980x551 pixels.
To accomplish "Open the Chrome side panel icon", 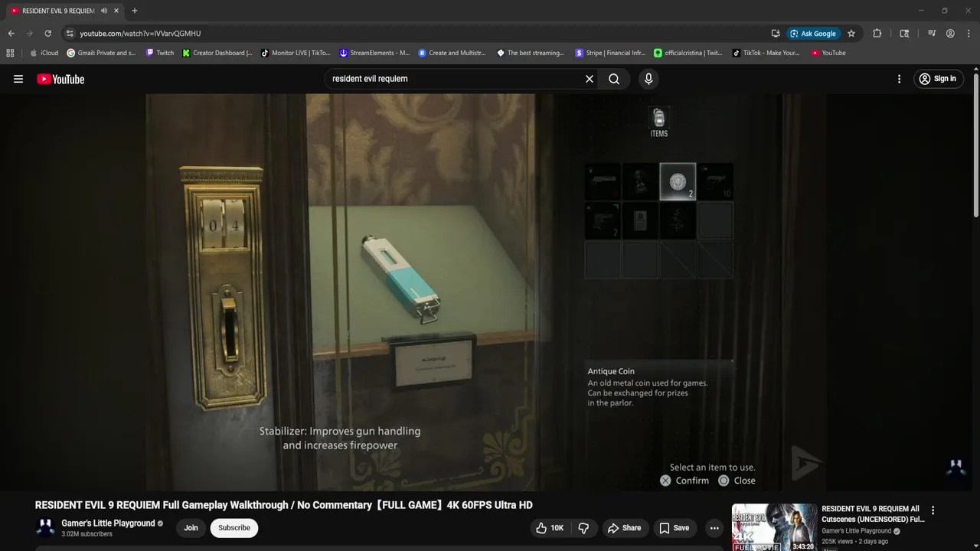I will tap(904, 34).
